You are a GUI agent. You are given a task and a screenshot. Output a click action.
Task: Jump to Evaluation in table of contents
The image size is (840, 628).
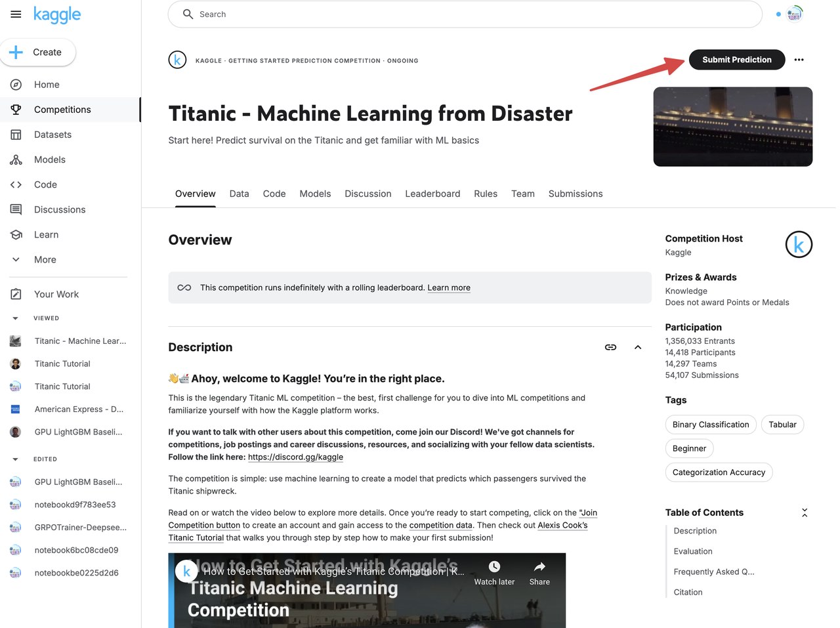pos(693,551)
